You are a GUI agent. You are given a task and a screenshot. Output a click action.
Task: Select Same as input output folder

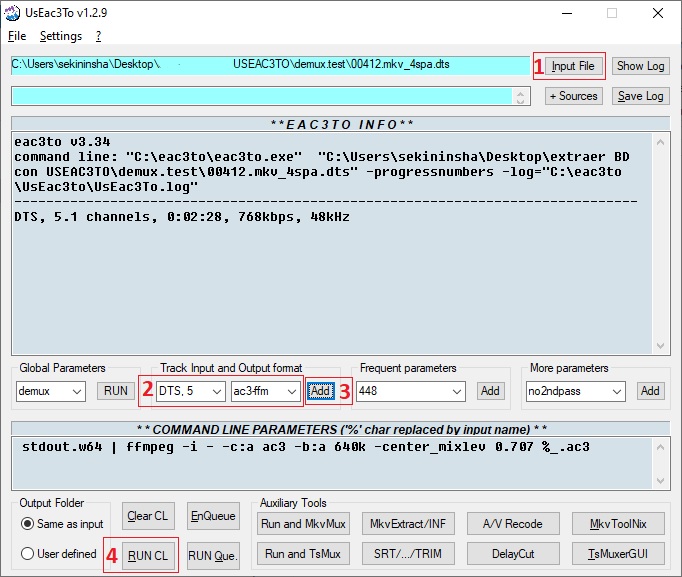coord(62,524)
